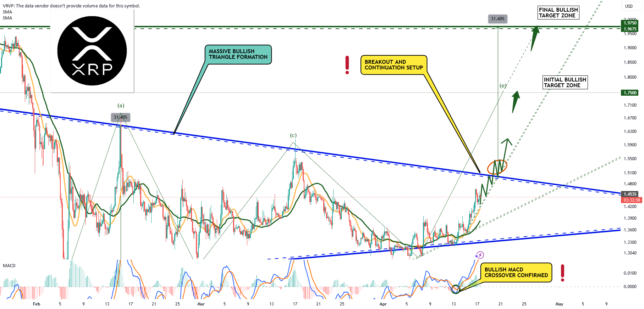Open the USD currency selector

pyautogui.click(x=629, y=6)
